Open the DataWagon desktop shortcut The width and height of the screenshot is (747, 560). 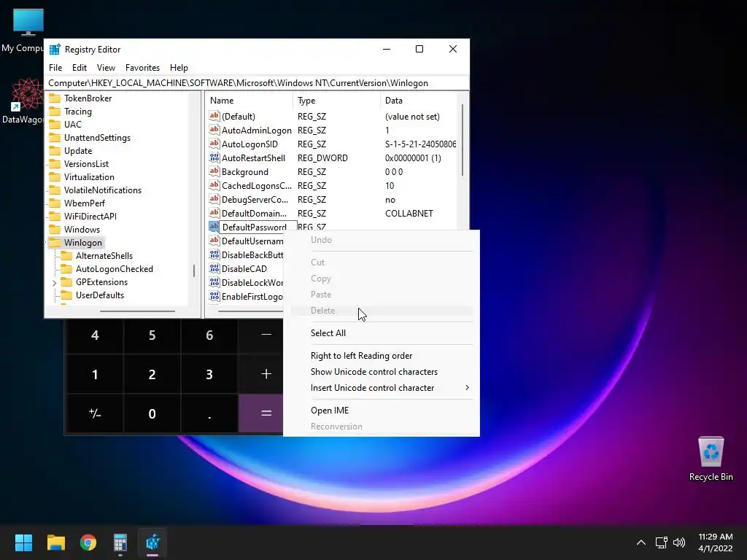[x=27, y=101]
